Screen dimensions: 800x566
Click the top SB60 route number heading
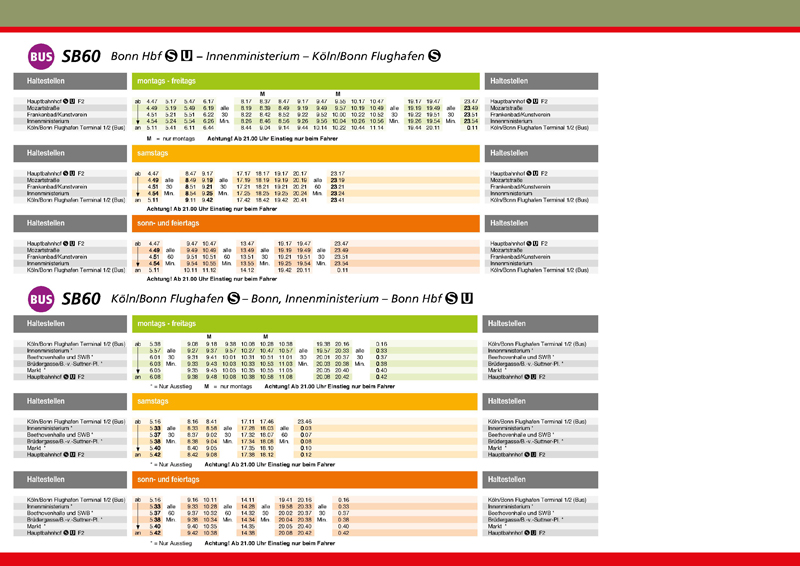81,57
